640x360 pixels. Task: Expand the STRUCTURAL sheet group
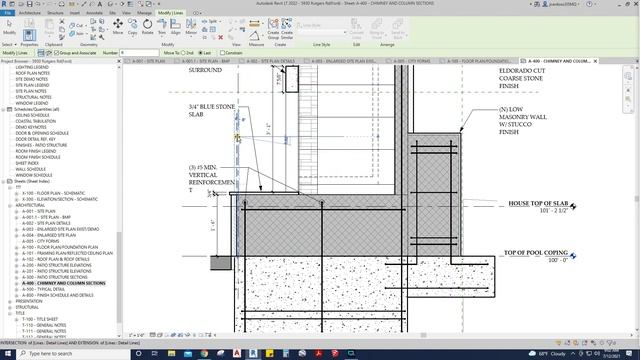(x=10, y=307)
